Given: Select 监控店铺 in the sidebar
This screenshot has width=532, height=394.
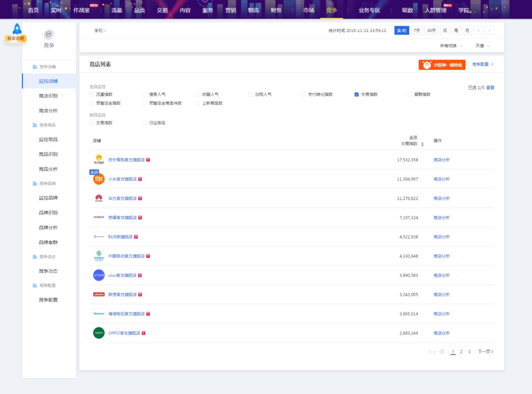Looking at the screenshot, I should 48,81.
